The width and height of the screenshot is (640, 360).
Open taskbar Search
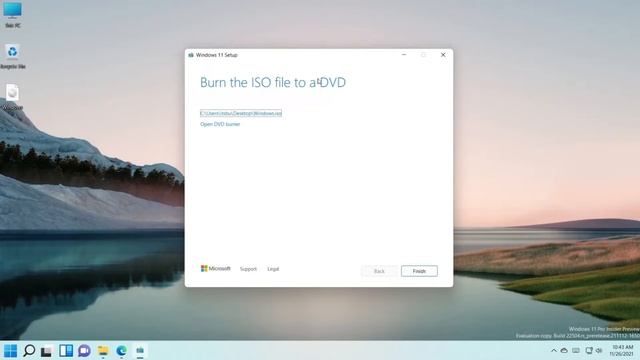pos(29,351)
